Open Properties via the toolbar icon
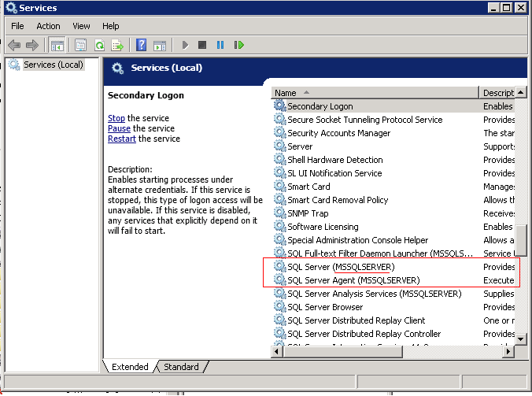532x396 pixels. click(81, 45)
